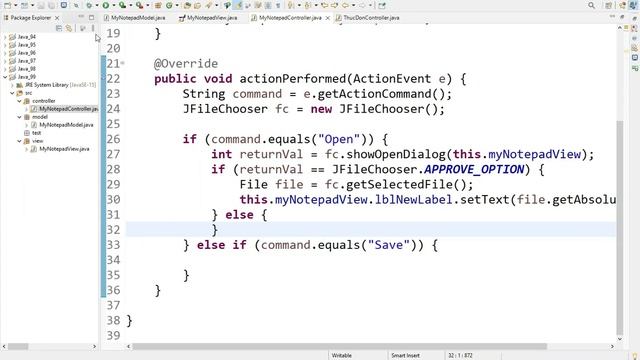Expand the Java_97 project
The width and height of the screenshot is (640, 360).
pos(5,61)
